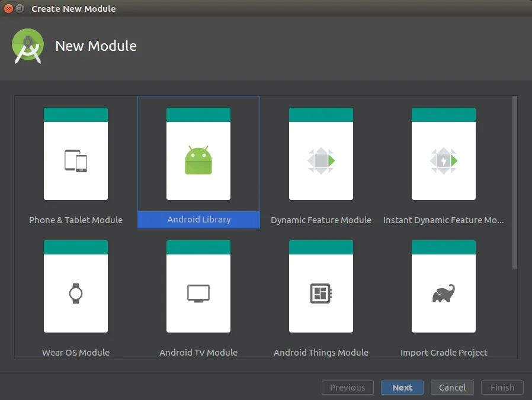This screenshot has height=400, width=532.
Task: Click the module list vertical scrollbar
Action: point(515,182)
